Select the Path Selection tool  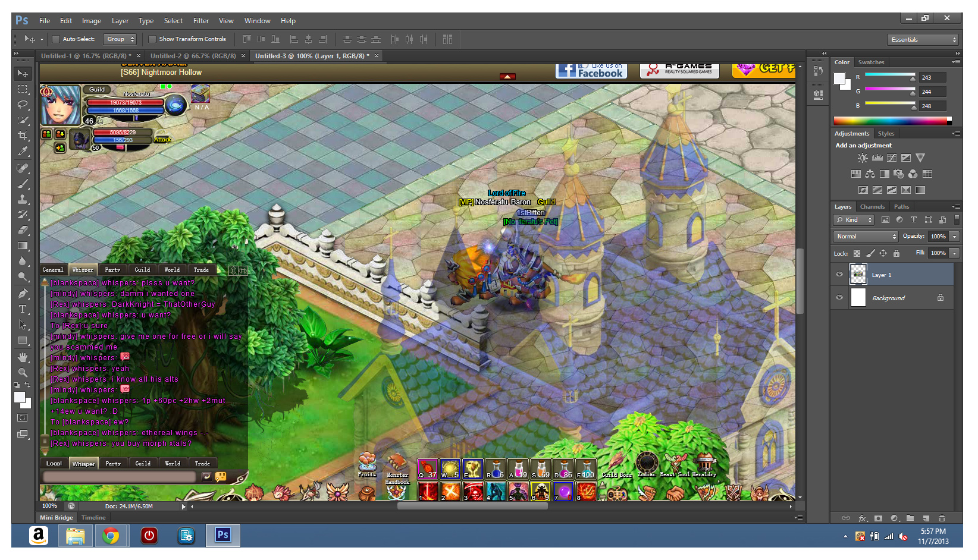pyautogui.click(x=23, y=325)
